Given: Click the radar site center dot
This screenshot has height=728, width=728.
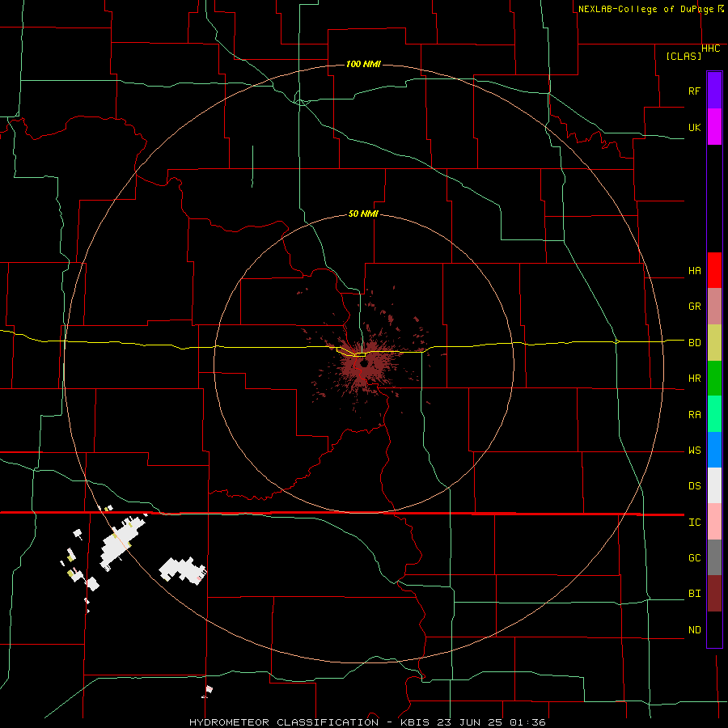Looking at the screenshot, I should coord(364,364).
